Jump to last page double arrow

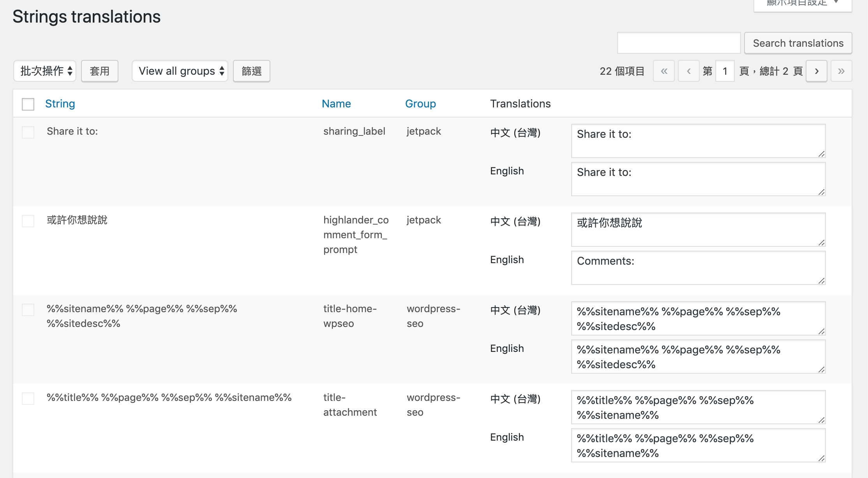point(841,71)
